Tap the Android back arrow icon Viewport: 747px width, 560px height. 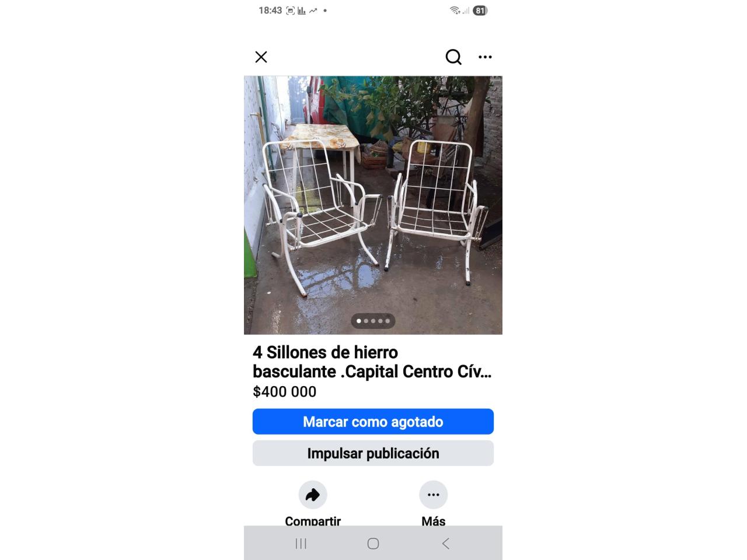click(445, 544)
